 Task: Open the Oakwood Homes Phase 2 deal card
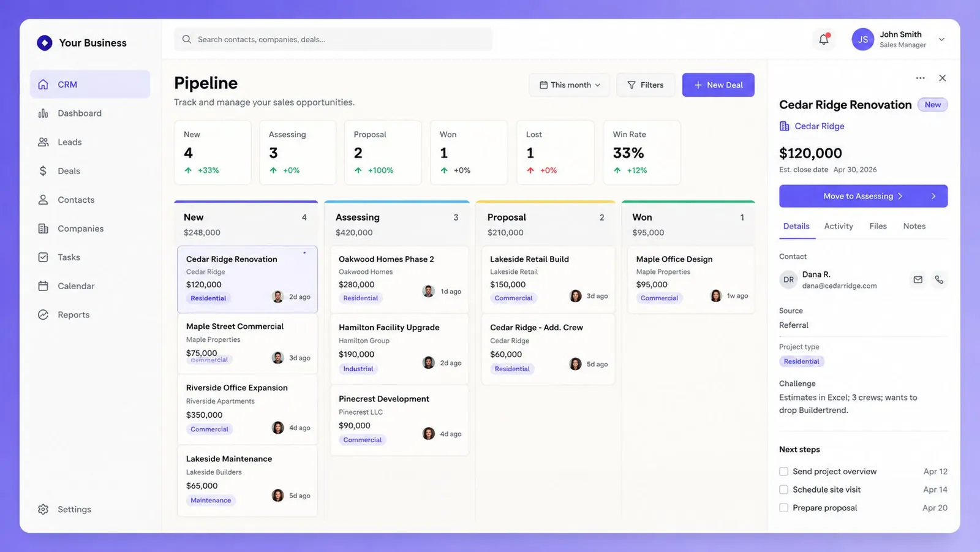pyautogui.click(x=399, y=279)
